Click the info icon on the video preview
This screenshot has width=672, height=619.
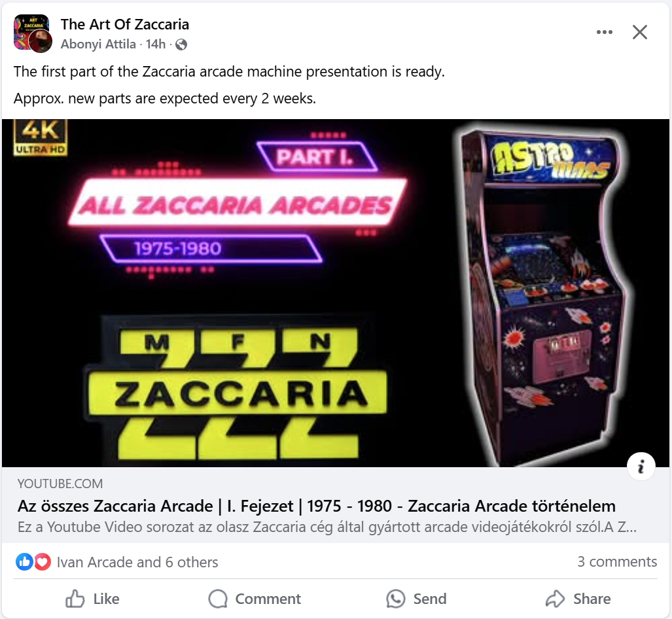tap(641, 466)
